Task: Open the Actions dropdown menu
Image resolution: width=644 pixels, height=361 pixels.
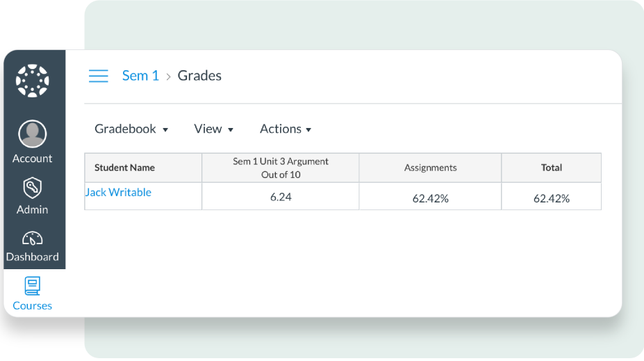Action: [286, 129]
